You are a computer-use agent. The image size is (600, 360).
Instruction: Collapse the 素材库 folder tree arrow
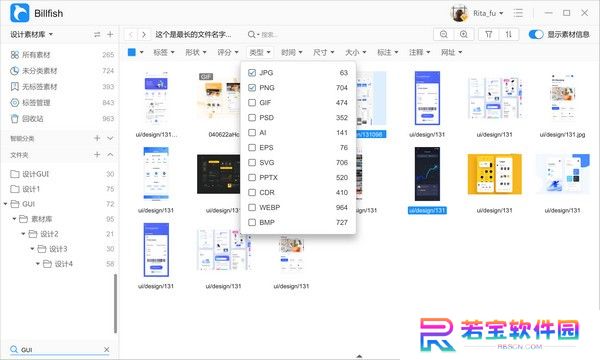14,219
